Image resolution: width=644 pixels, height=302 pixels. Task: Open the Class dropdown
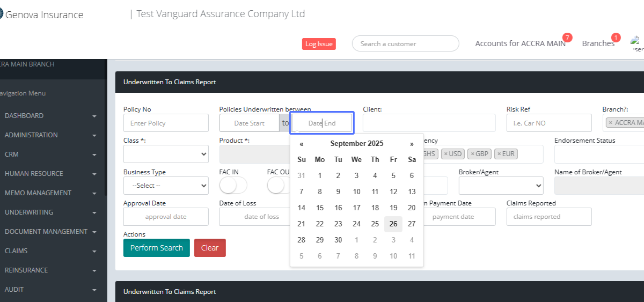click(166, 154)
